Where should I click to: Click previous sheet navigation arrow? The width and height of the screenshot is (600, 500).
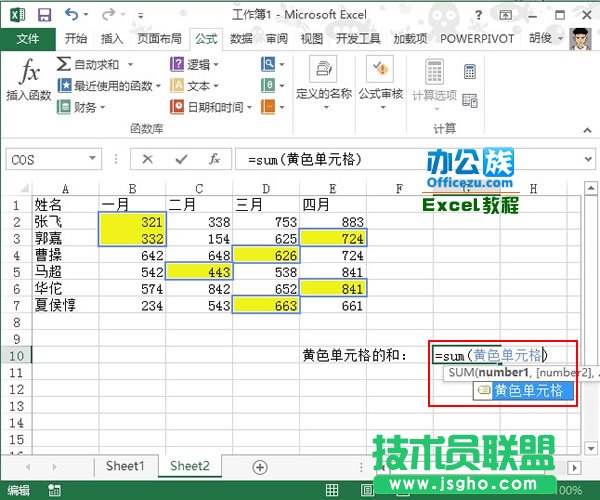coord(28,467)
